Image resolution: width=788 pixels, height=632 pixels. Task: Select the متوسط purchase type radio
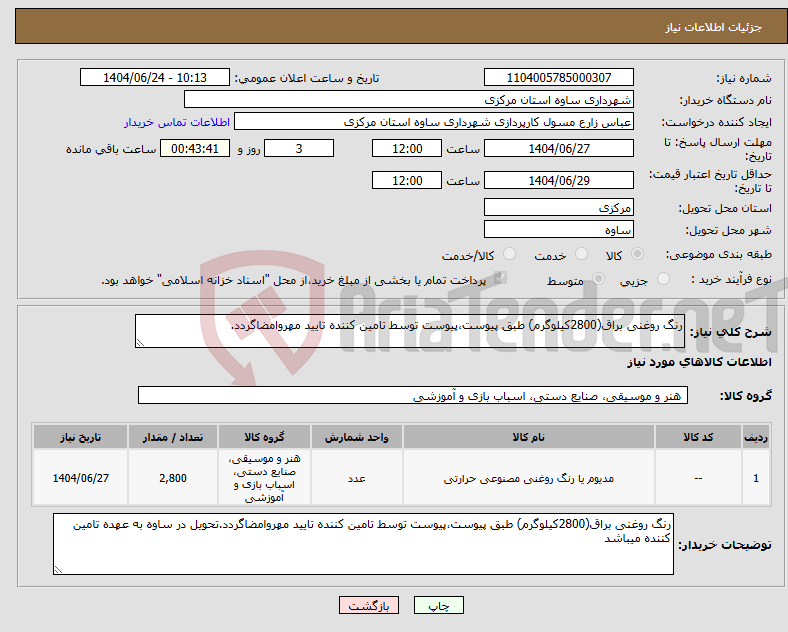point(598,278)
